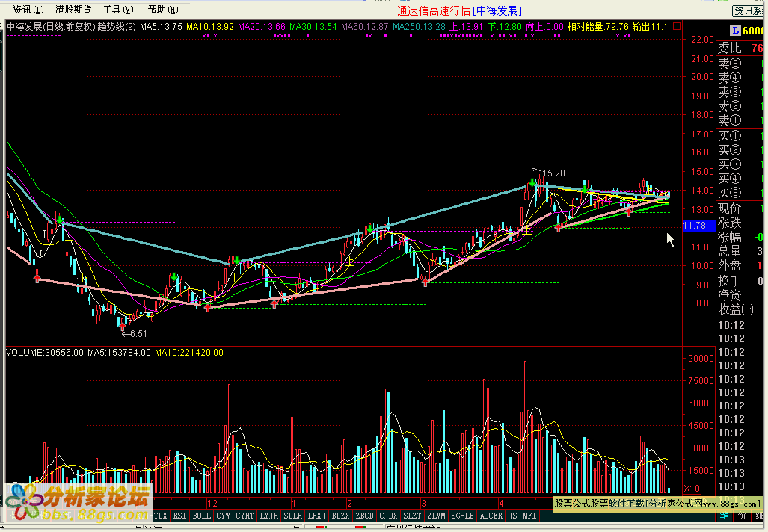
Task: Click the volume MA10:221420.00 label
Action: point(189,353)
